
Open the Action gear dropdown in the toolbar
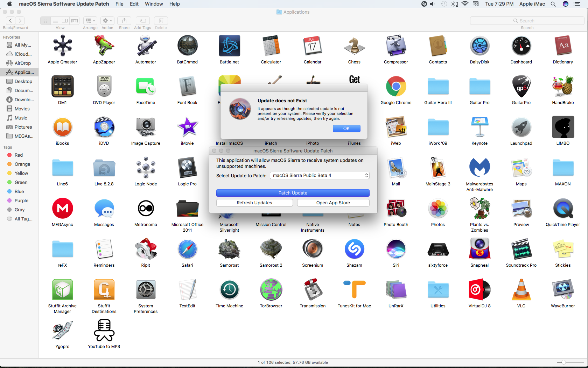pyautogui.click(x=107, y=21)
